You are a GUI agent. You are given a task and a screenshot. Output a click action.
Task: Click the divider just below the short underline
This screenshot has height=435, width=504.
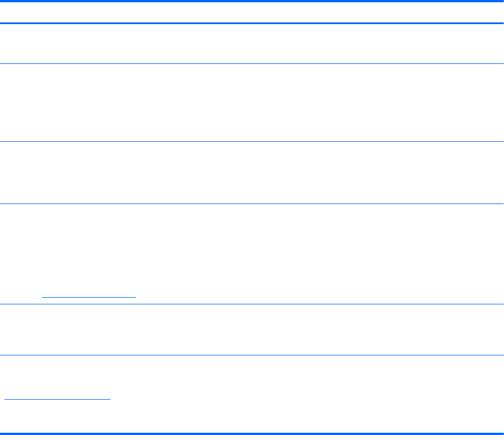(x=251, y=304)
